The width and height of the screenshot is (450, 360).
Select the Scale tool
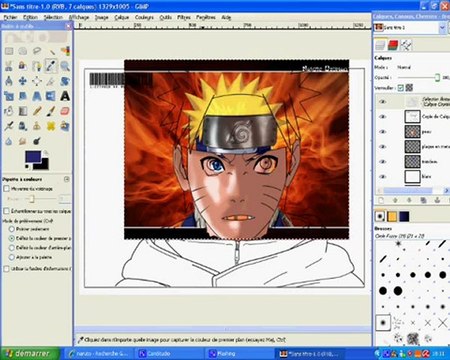pyautogui.click(x=9, y=96)
